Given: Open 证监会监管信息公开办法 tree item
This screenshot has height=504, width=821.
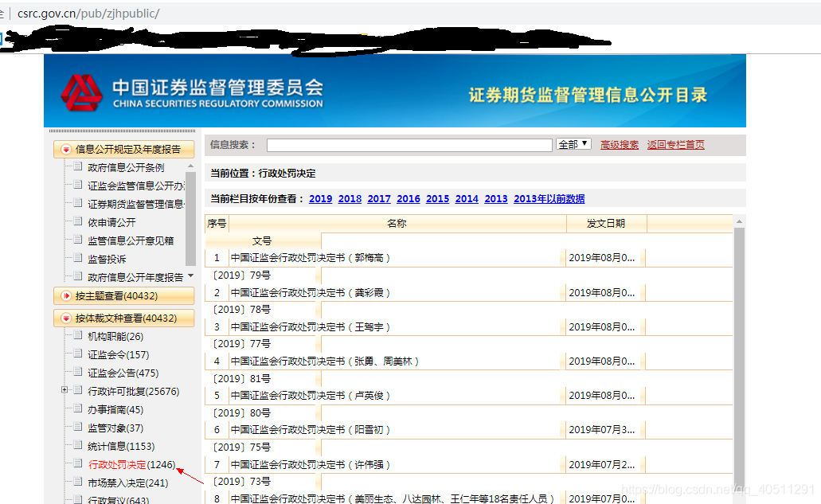Looking at the screenshot, I should coord(136,186).
